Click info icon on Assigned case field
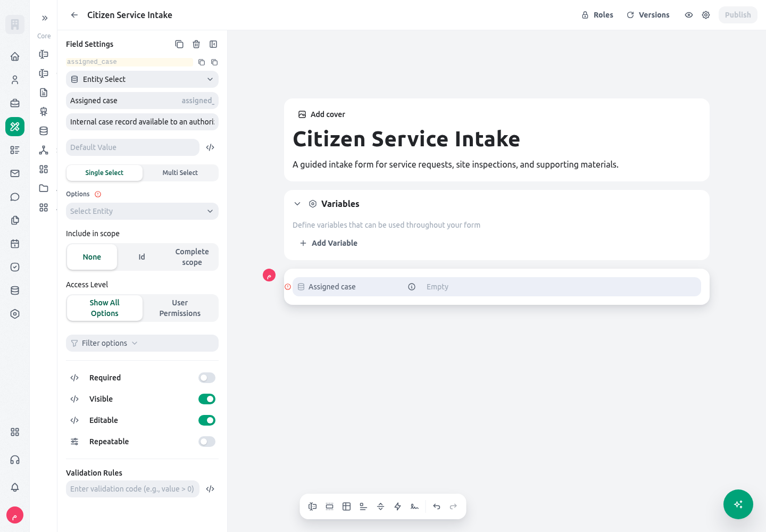The height and width of the screenshot is (532, 766). (x=412, y=287)
